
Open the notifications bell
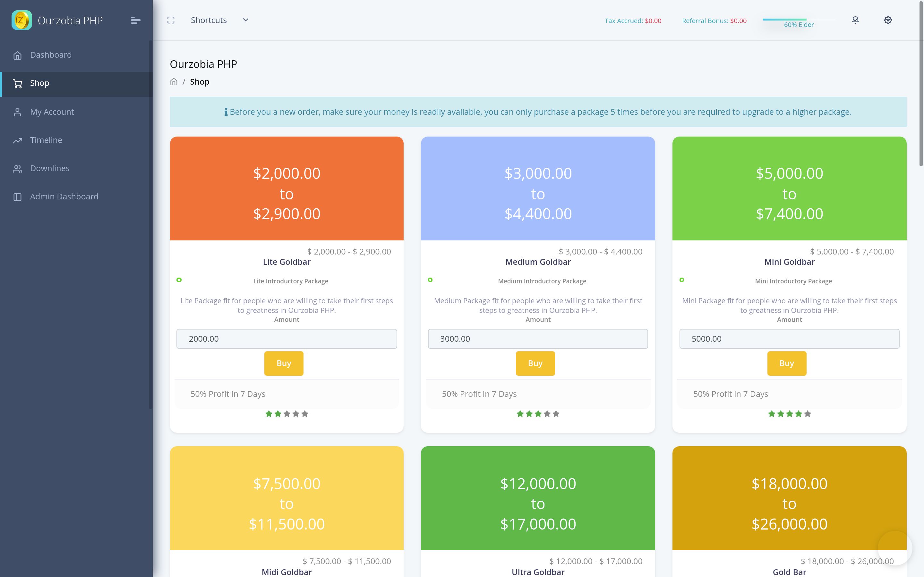(855, 20)
